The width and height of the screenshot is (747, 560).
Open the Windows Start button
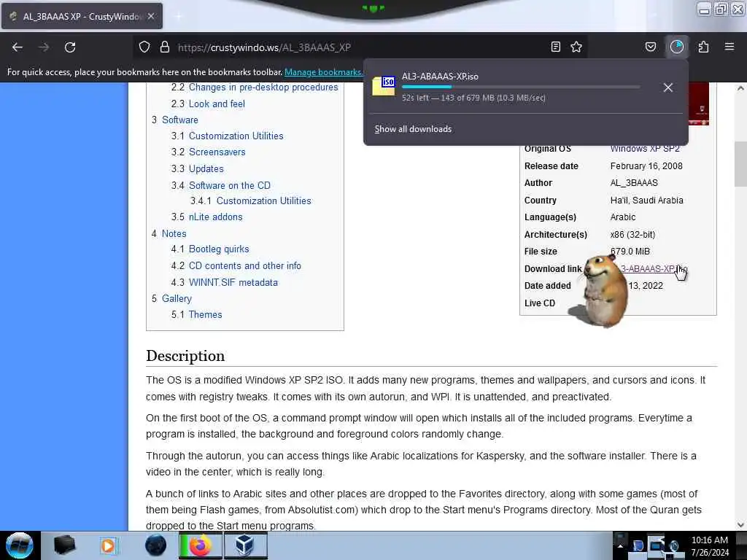(19, 545)
